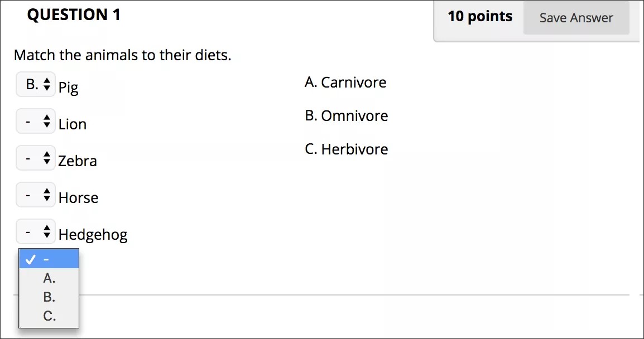Select the checked dash option in open list

(x=49, y=259)
